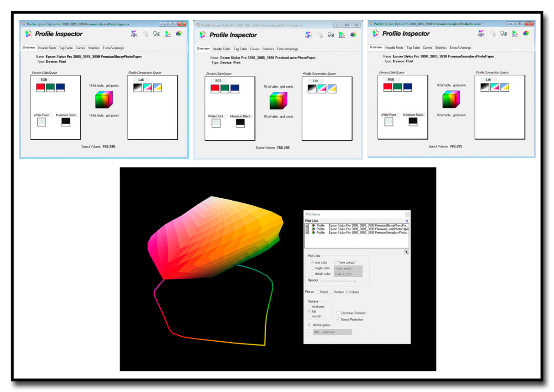Screen dimensions: 554x392
Task: Select the wireframe surface option
Action: 310,307
